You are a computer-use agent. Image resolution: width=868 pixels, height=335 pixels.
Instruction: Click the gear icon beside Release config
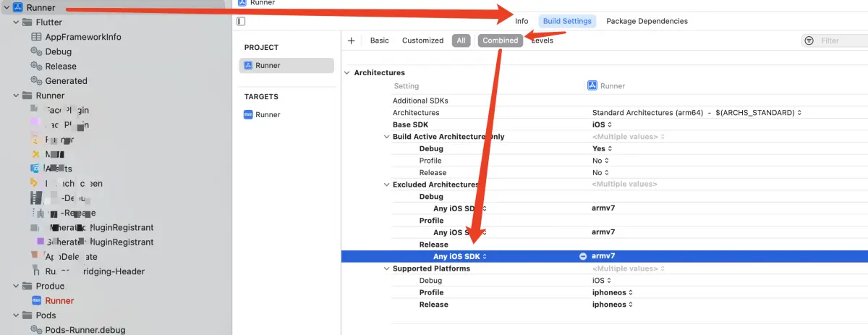[x=36, y=66]
